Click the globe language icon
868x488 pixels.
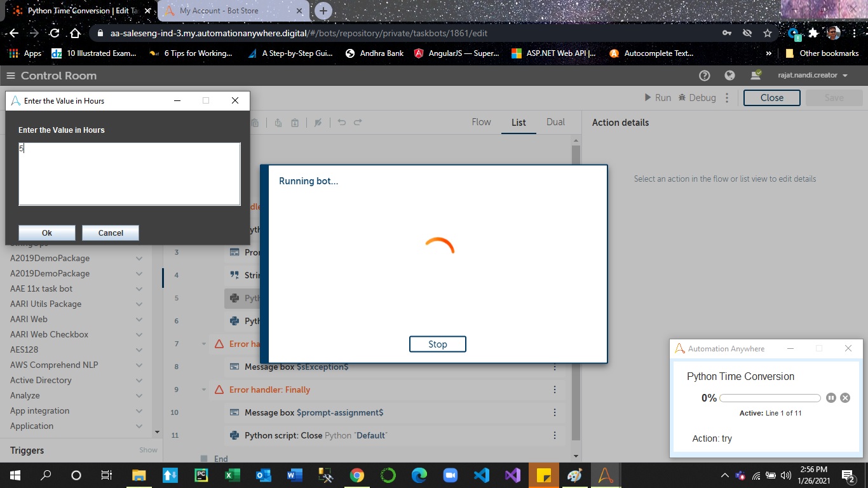pos(729,76)
